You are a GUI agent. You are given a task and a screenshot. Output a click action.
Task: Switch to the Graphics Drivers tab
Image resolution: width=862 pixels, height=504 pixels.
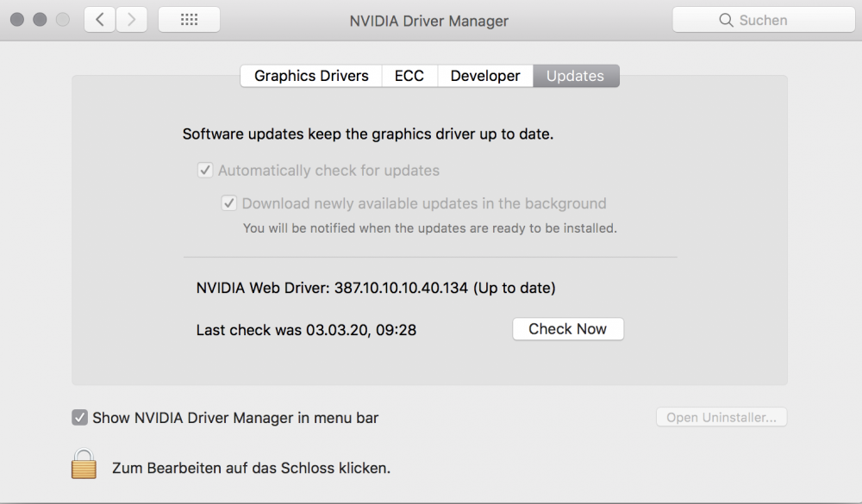coord(311,76)
